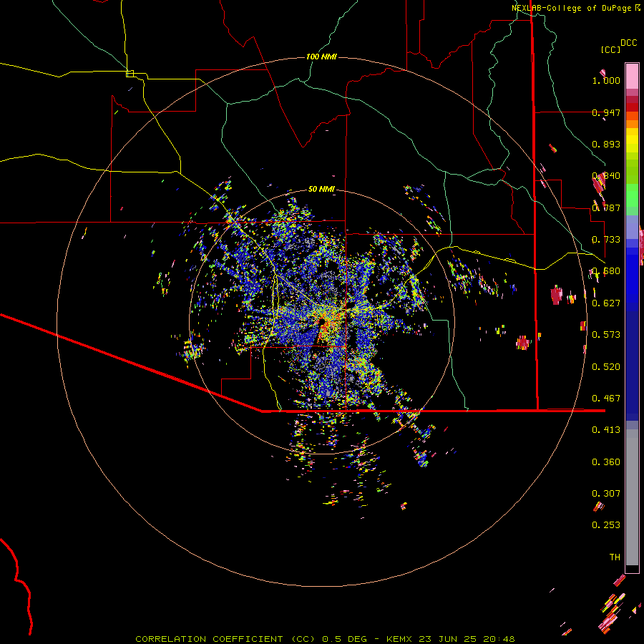Pick the 0.253 scale value

point(606,525)
